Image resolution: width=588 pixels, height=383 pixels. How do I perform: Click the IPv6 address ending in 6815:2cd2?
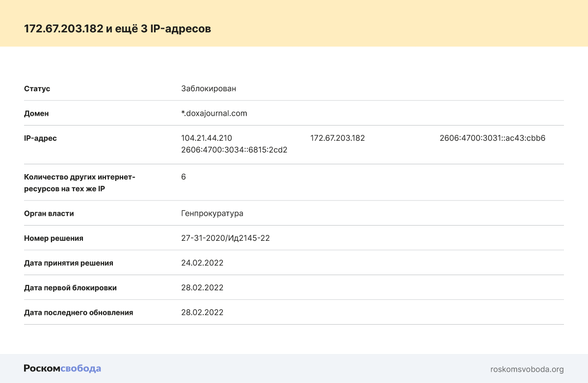(x=234, y=150)
